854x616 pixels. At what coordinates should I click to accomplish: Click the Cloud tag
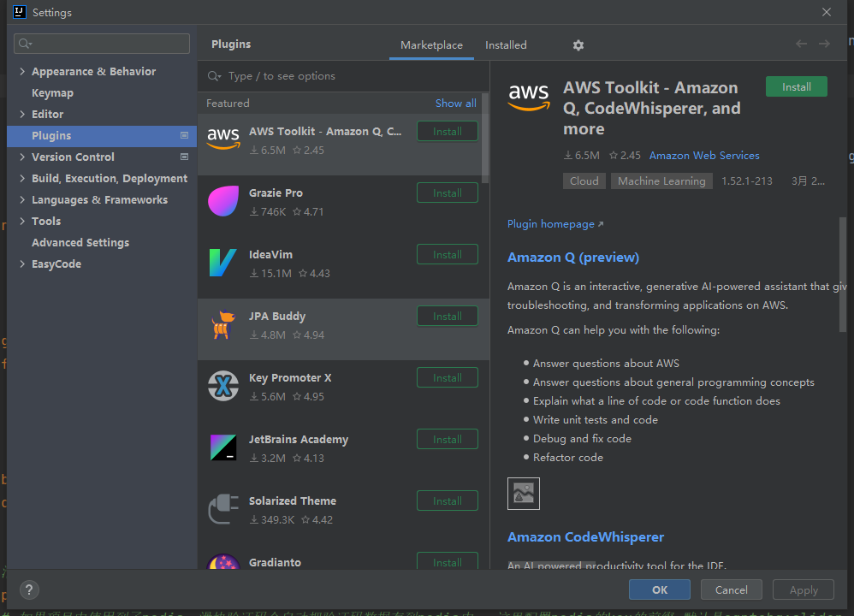point(584,181)
